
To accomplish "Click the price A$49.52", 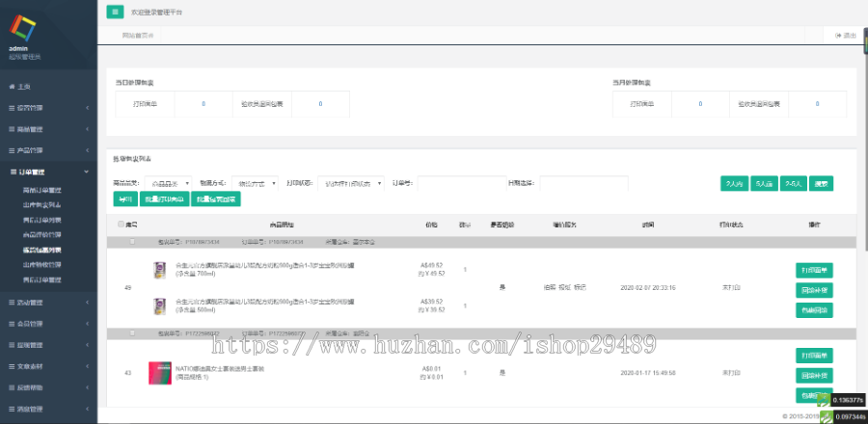I will point(431,265).
